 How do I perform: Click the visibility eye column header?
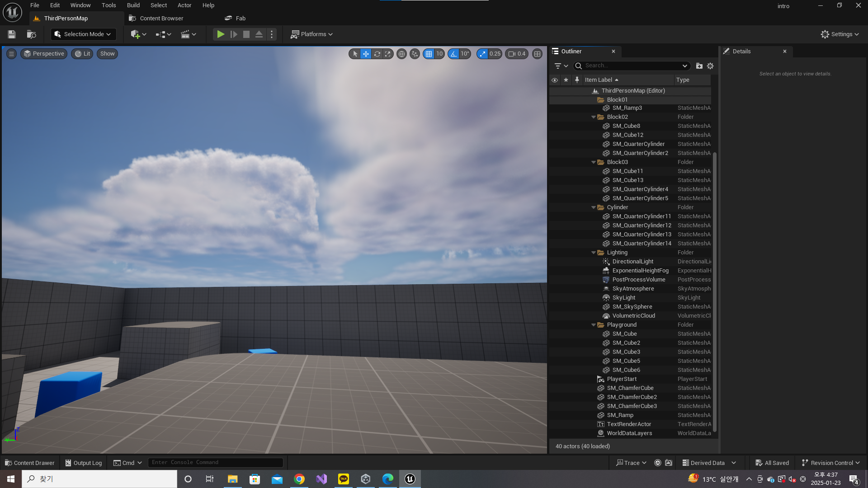point(555,80)
